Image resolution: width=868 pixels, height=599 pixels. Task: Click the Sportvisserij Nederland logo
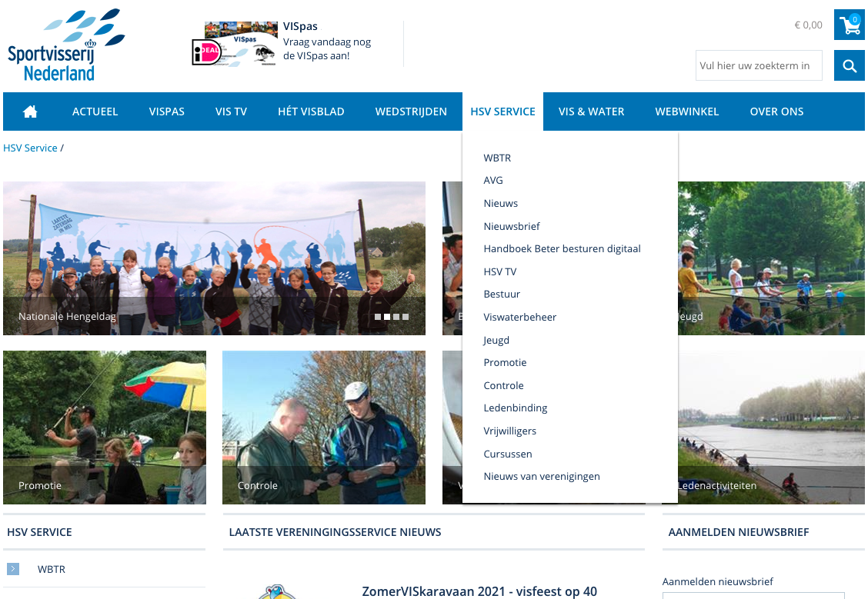[x=65, y=46]
